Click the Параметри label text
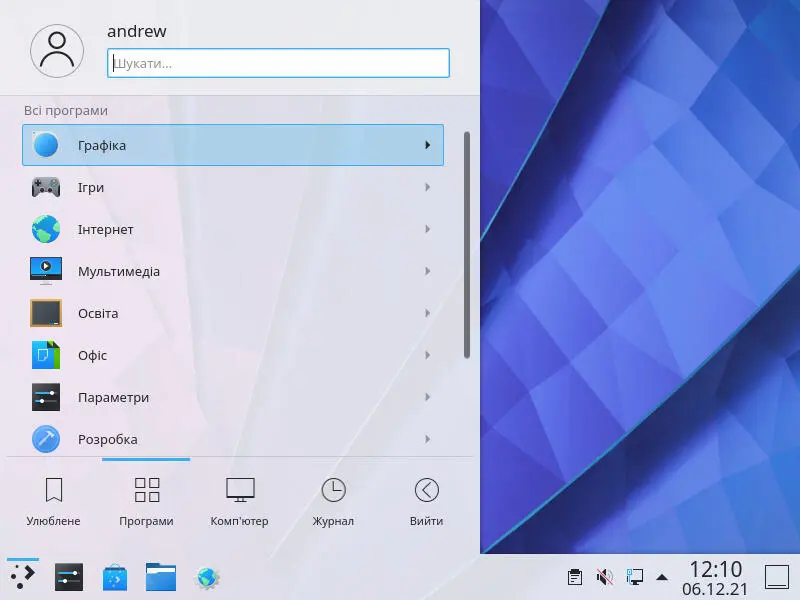800x600 pixels. (x=113, y=397)
